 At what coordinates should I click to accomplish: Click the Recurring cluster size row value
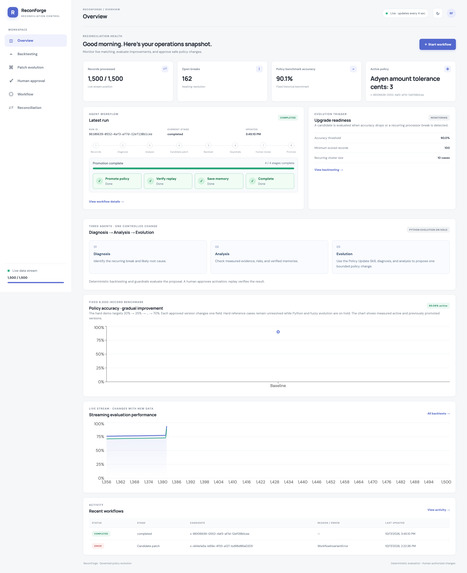tap(444, 158)
